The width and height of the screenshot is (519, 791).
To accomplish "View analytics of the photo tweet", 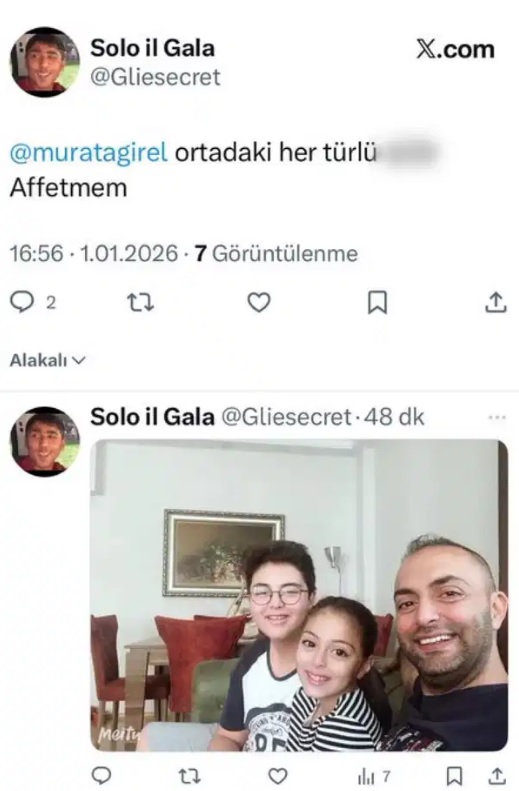I will (x=374, y=776).
